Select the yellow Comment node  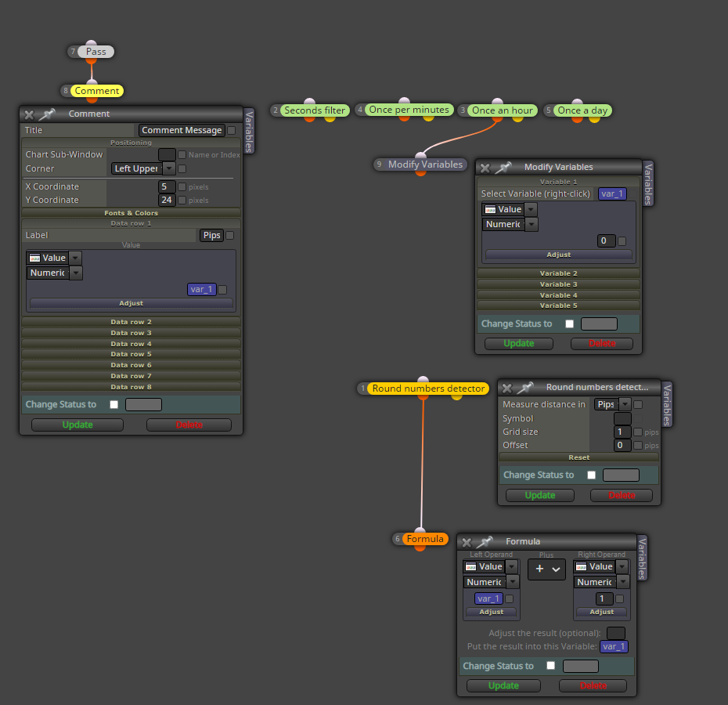point(96,91)
